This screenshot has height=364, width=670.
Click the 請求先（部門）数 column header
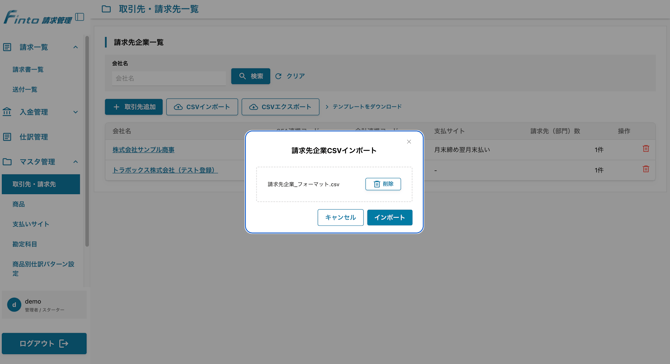tap(555, 131)
